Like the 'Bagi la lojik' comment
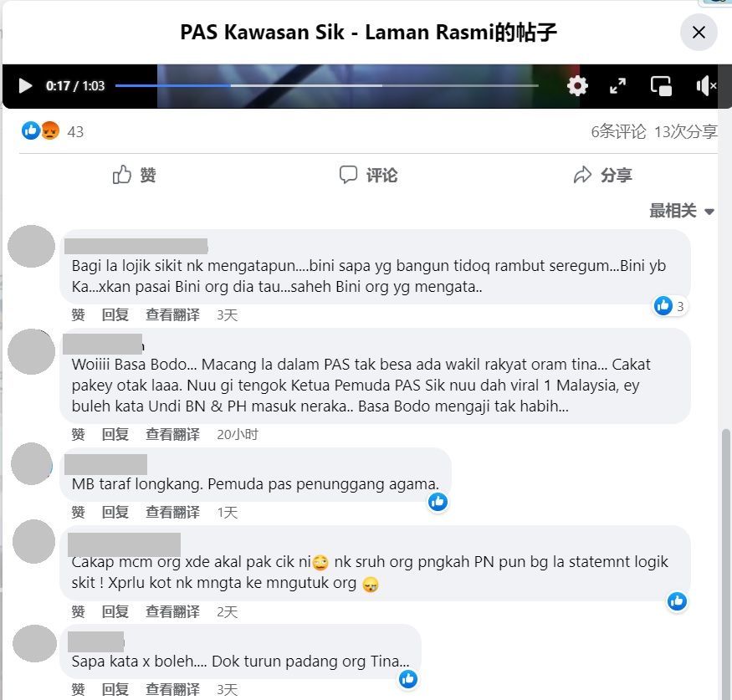 pyautogui.click(x=78, y=315)
